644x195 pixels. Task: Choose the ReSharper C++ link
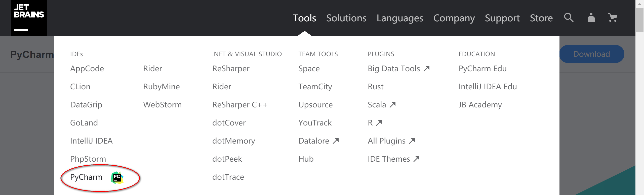point(240,105)
